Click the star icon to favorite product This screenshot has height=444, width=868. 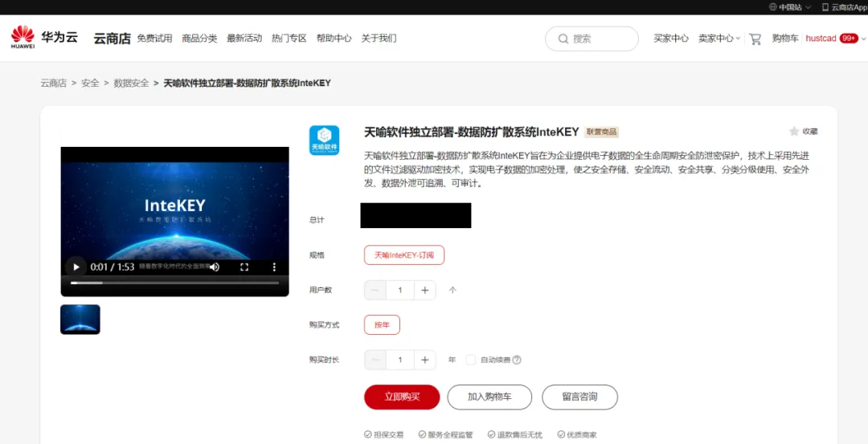pyautogui.click(x=794, y=131)
